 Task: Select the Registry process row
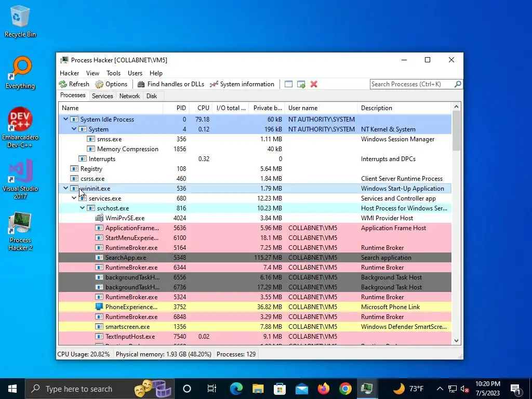point(255,169)
